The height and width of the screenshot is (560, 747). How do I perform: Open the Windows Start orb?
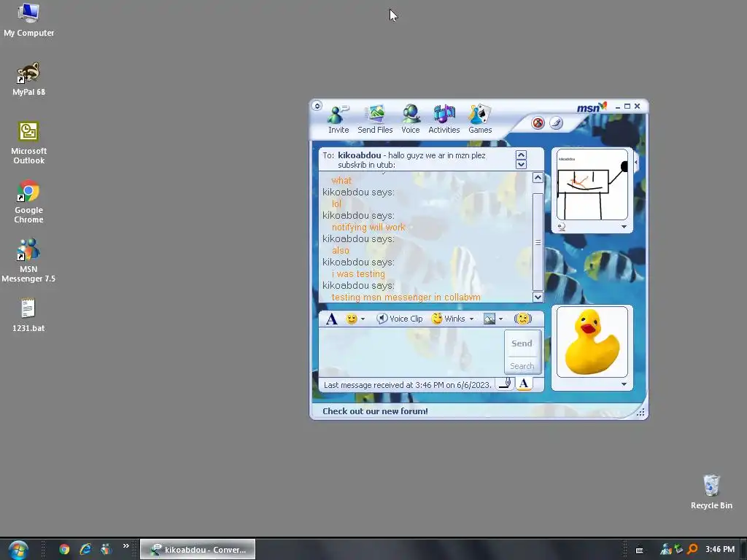18,550
